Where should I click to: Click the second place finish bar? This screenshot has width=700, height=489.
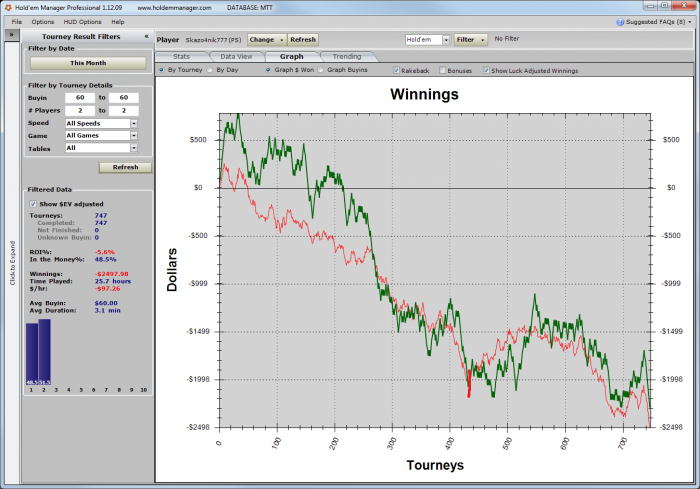click(x=44, y=352)
